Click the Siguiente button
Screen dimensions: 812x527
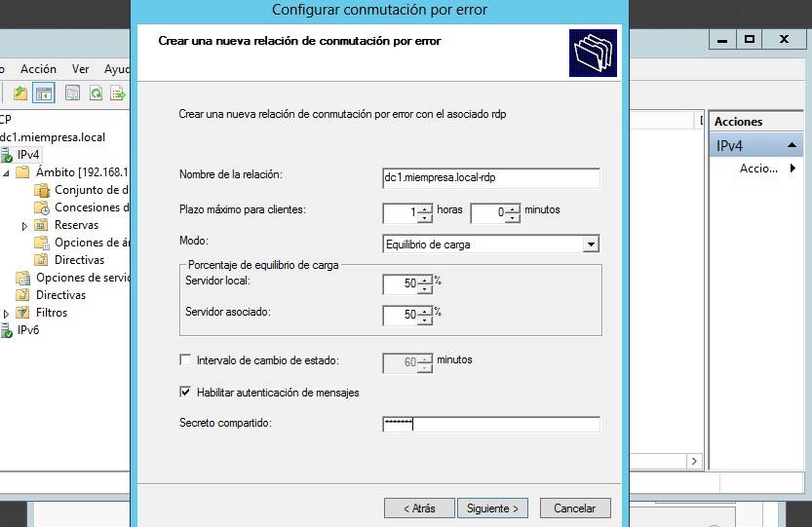click(494, 508)
